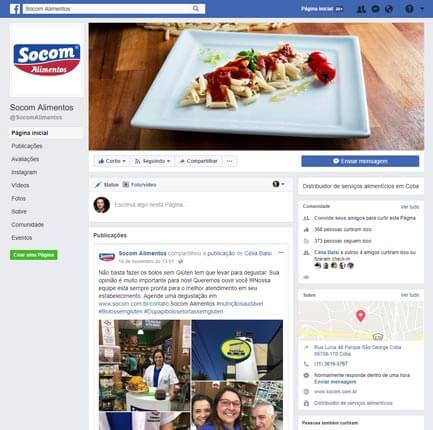Toggle the Seguindo follow button
This screenshot has width=433, height=430.
(x=152, y=161)
